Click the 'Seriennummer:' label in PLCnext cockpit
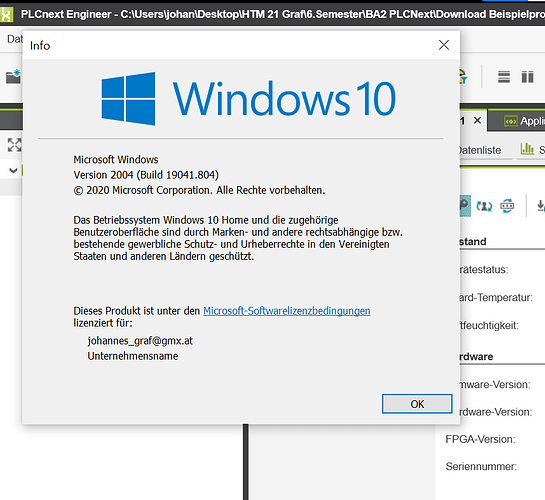Image resolution: width=545 pixels, height=500 pixels. [x=481, y=466]
